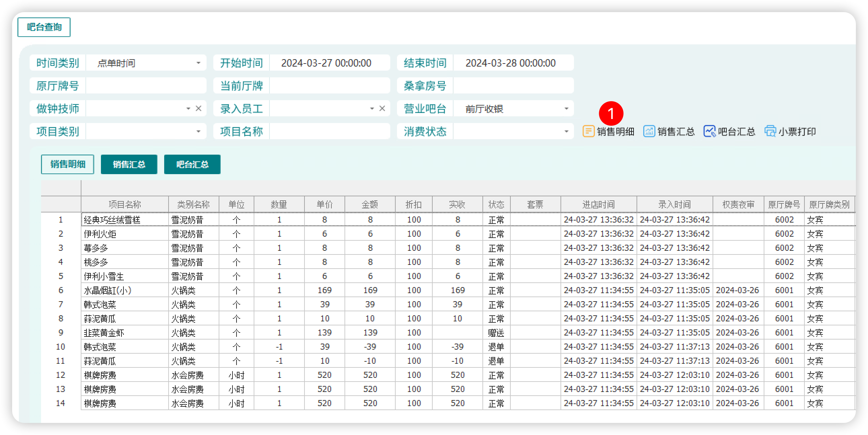Focus the 项目名称 input field

330,131
